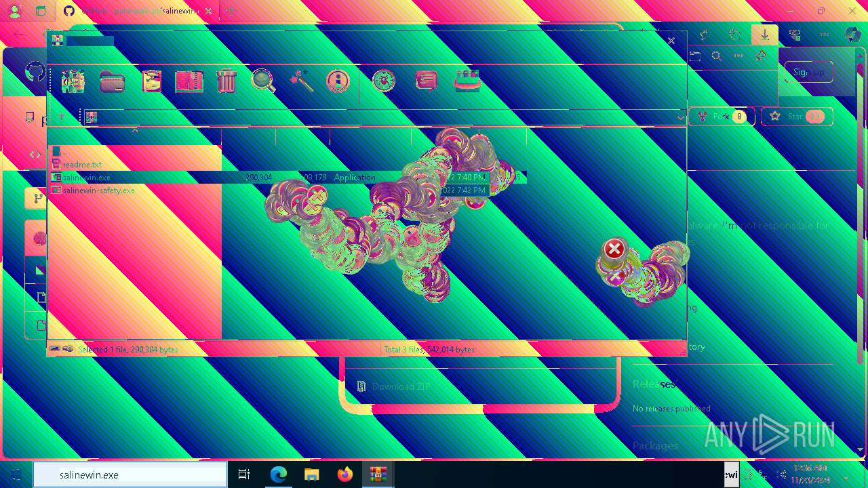Click the taskbar search box with salinewin.exe
Image resolution: width=868 pixels, height=488 pixels.
[x=130, y=475]
